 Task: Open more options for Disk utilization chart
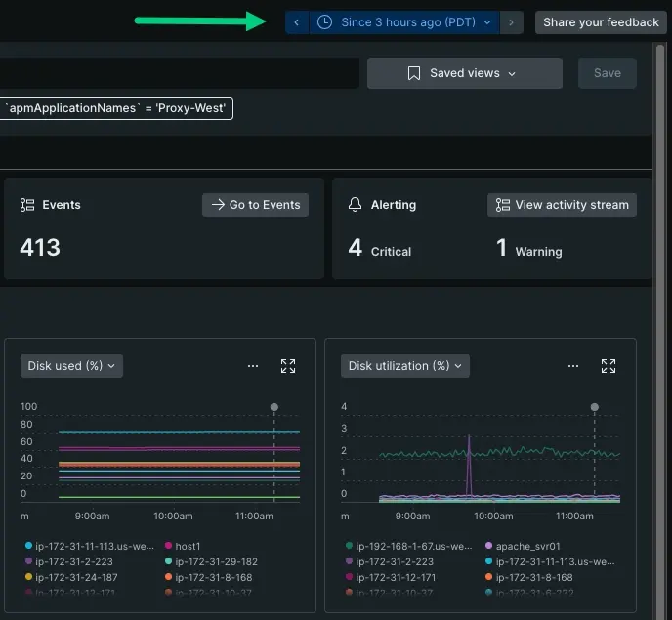click(573, 366)
